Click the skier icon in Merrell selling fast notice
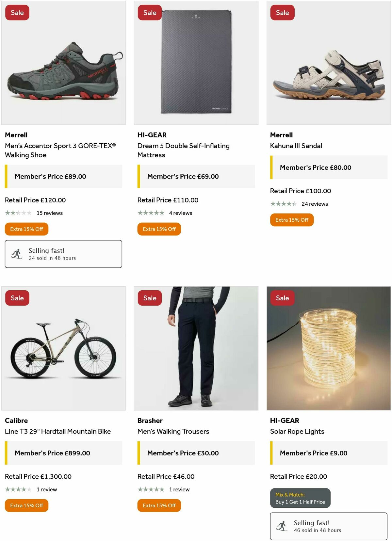 (17, 254)
